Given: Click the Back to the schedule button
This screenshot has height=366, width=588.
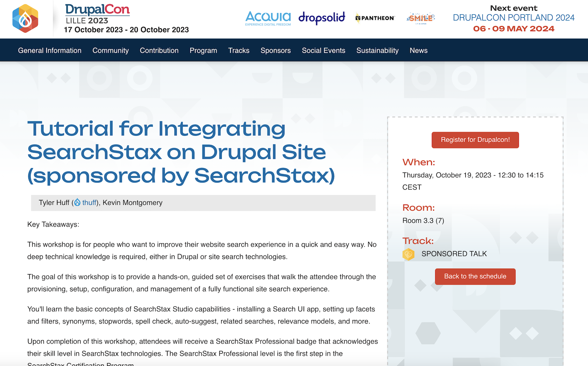Looking at the screenshot, I should coord(475,276).
